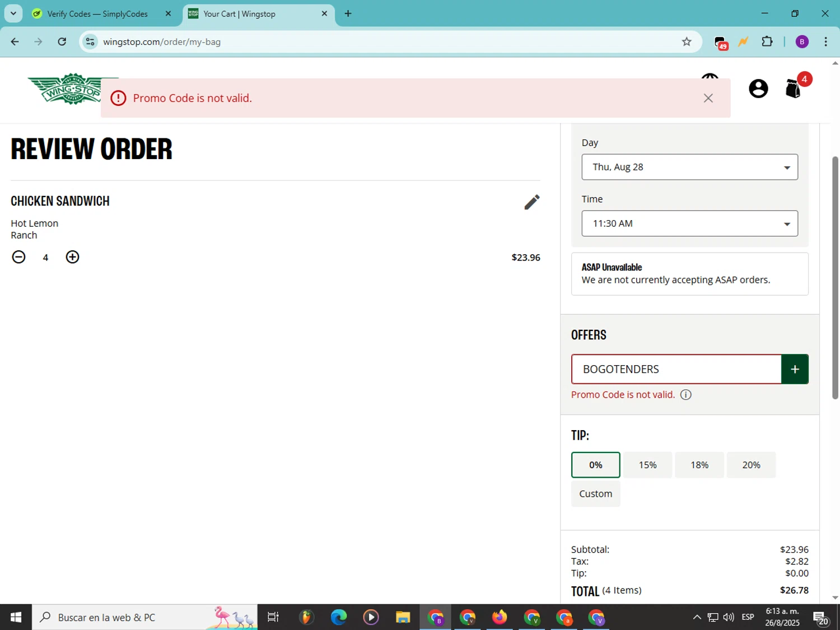Viewport: 840px width, 630px height.
Task: Open Task View in taskbar
Action: tap(273, 617)
